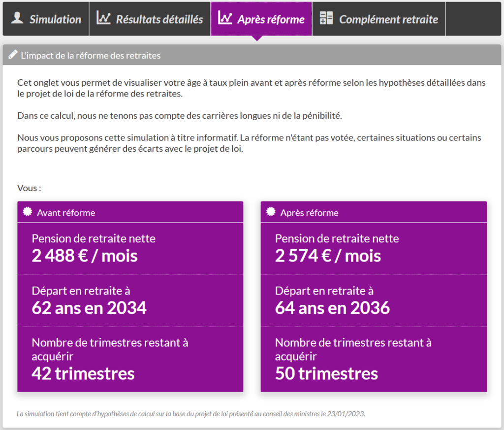Click the L'impact de la réforme header text
The image size is (504, 430).
pyautogui.click(x=91, y=56)
